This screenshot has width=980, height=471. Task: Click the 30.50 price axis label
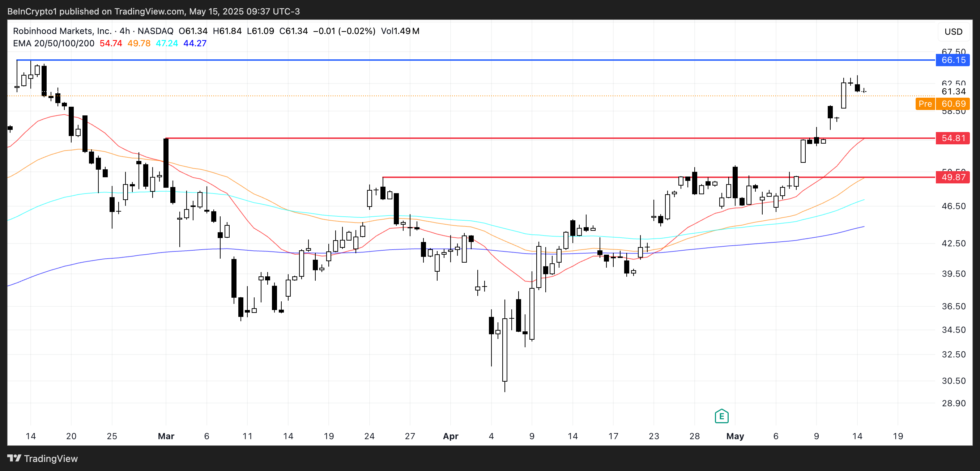(953, 381)
